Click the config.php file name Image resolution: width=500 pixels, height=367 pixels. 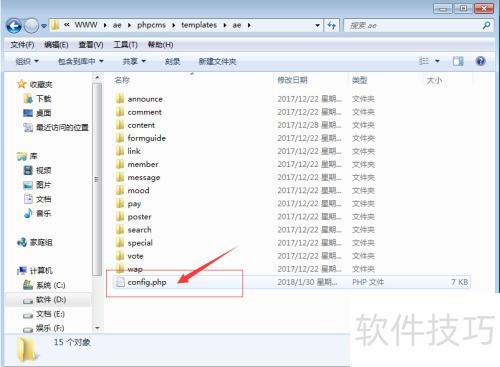click(147, 282)
